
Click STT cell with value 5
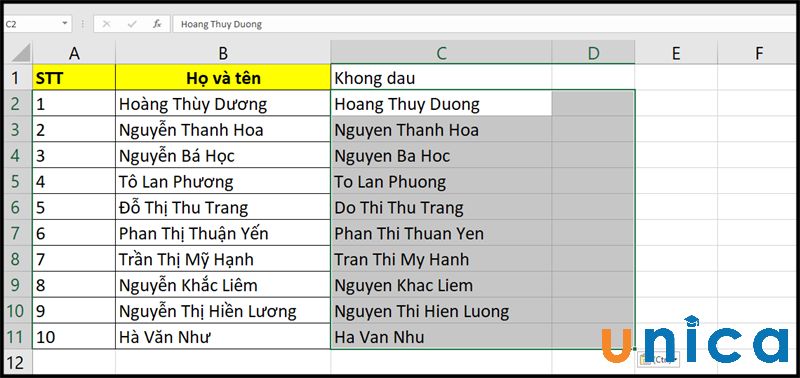74,207
